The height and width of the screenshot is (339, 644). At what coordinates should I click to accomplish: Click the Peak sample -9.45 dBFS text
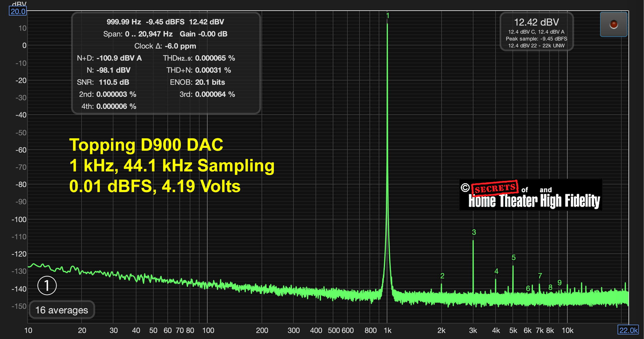click(536, 39)
